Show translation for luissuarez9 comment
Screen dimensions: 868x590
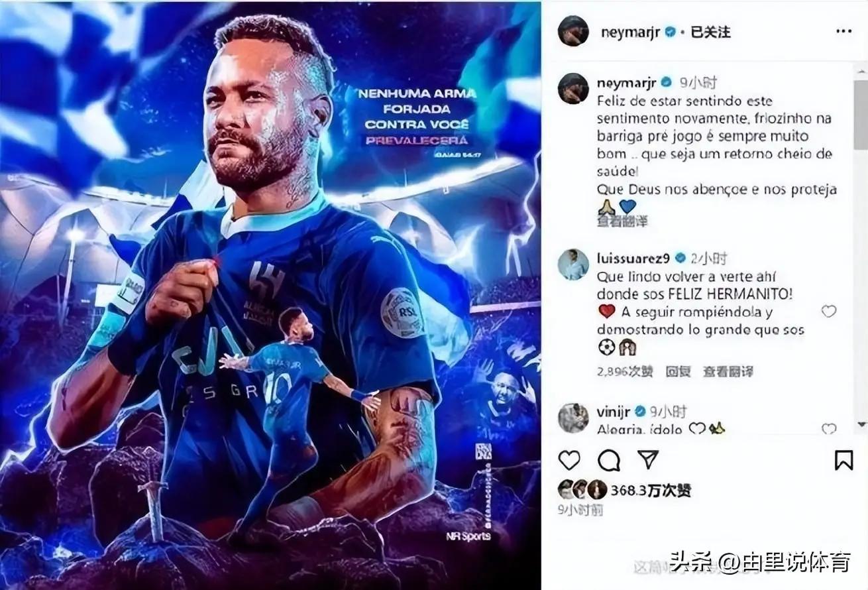pos(728,371)
